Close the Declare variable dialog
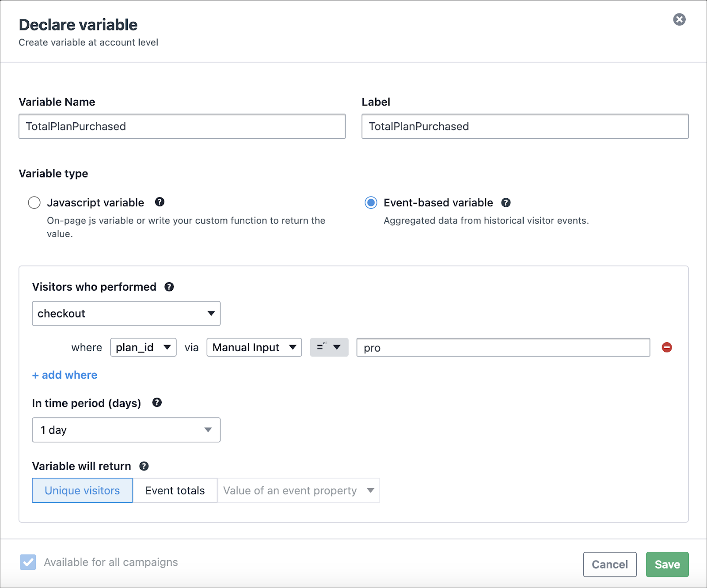The width and height of the screenshot is (707, 588). point(679,19)
